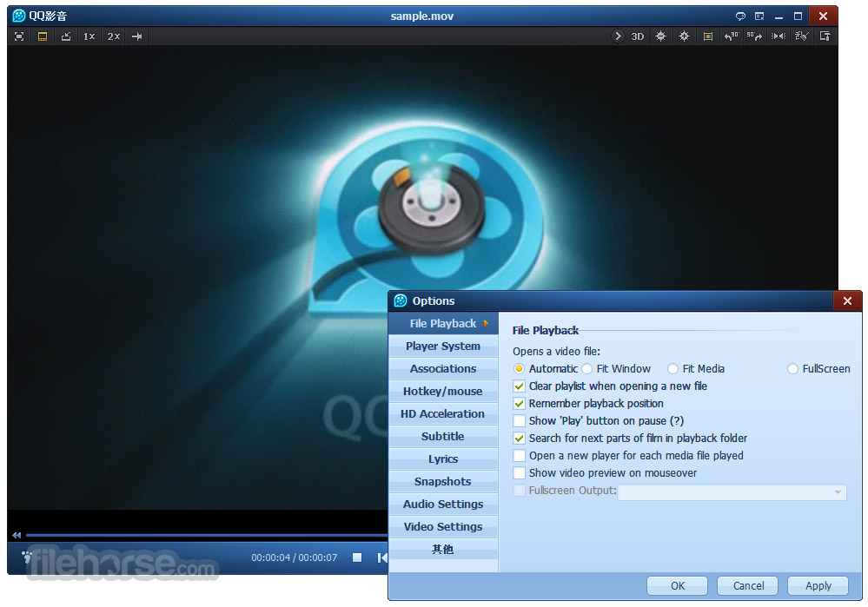This screenshot has height=607, width=868.
Task: Select the Automatic radio button
Action: coord(519,369)
